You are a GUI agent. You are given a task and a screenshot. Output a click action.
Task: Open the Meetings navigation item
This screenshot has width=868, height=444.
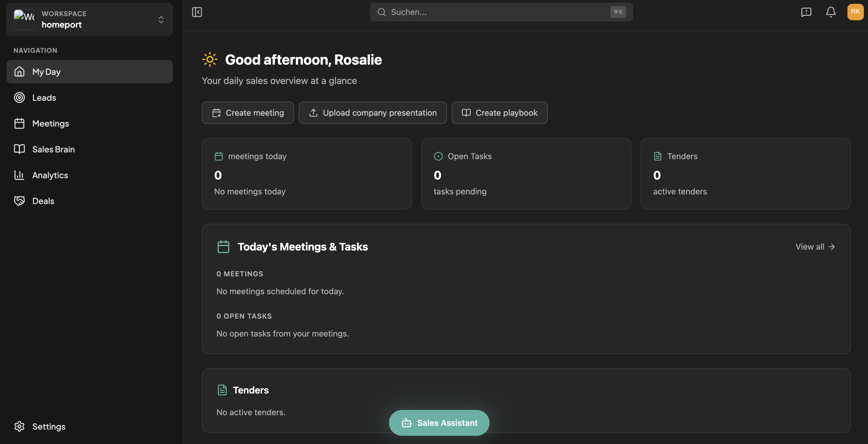[x=51, y=124]
